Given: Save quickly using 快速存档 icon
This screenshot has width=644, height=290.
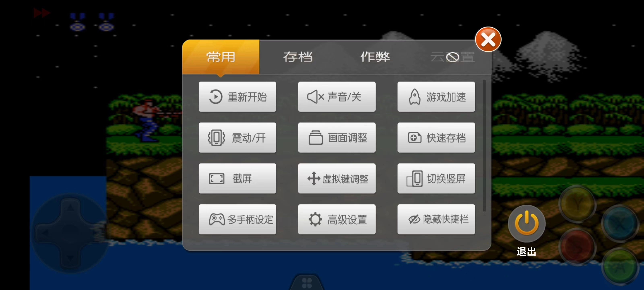Looking at the screenshot, I should click(x=436, y=137).
